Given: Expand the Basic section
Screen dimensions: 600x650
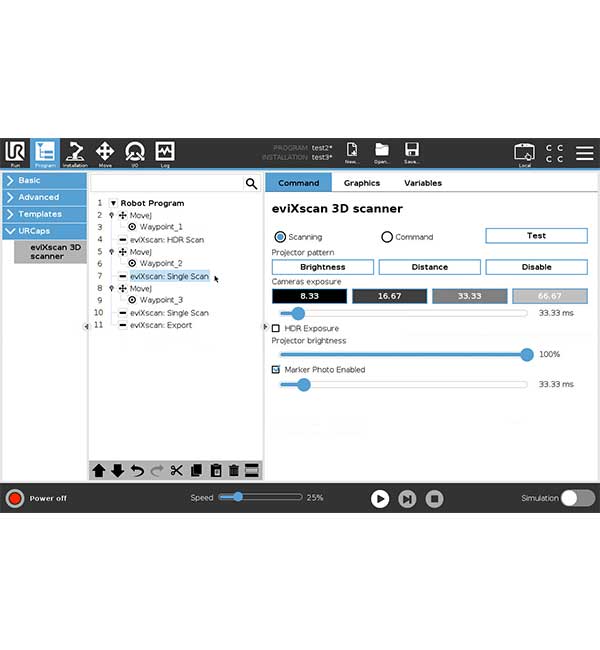Looking at the screenshot, I should pos(45,180).
